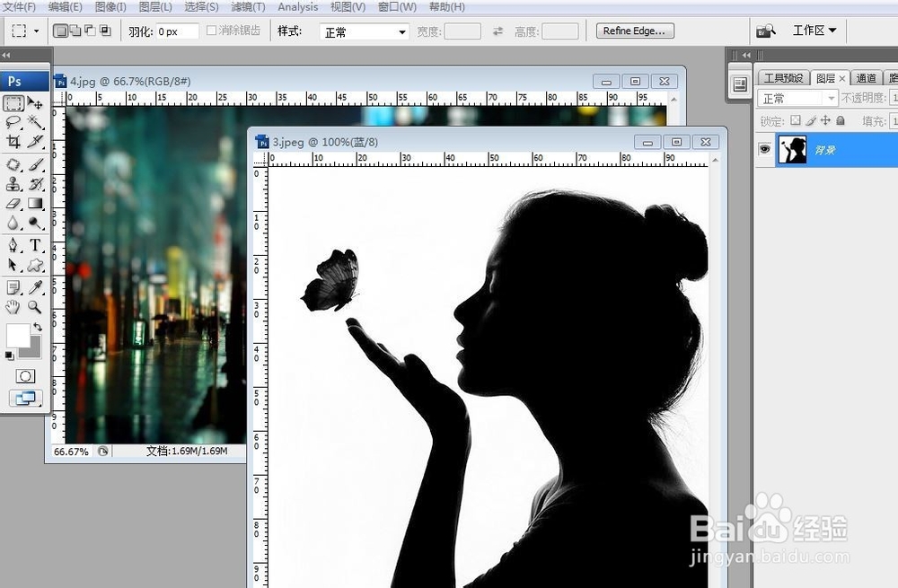Select the Hand tool
The image size is (898, 588).
tap(13, 307)
